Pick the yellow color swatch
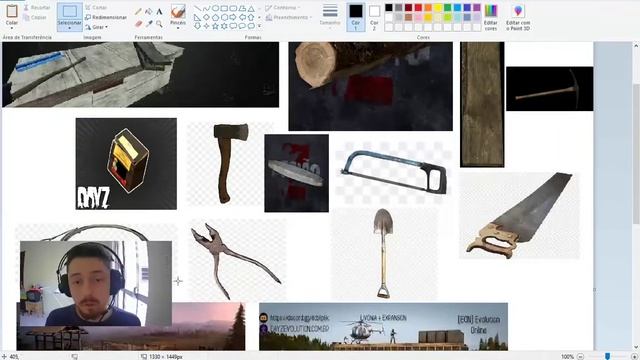This screenshot has height=360, width=640. tap(438, 7)
